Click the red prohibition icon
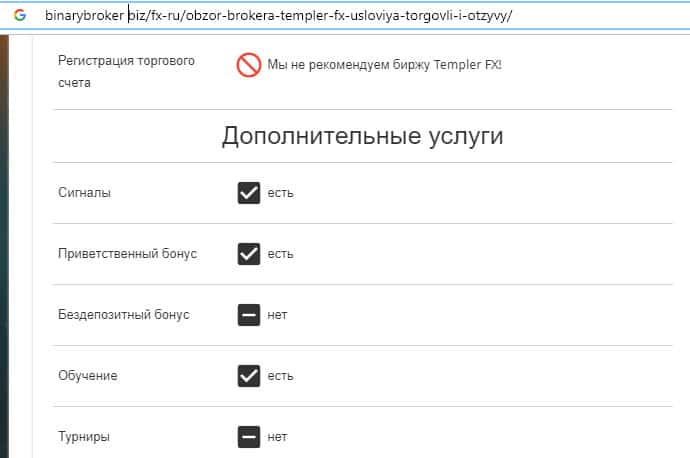Viewport: 690px width, 458px height. pyautogui.click(x=249, y=65)
